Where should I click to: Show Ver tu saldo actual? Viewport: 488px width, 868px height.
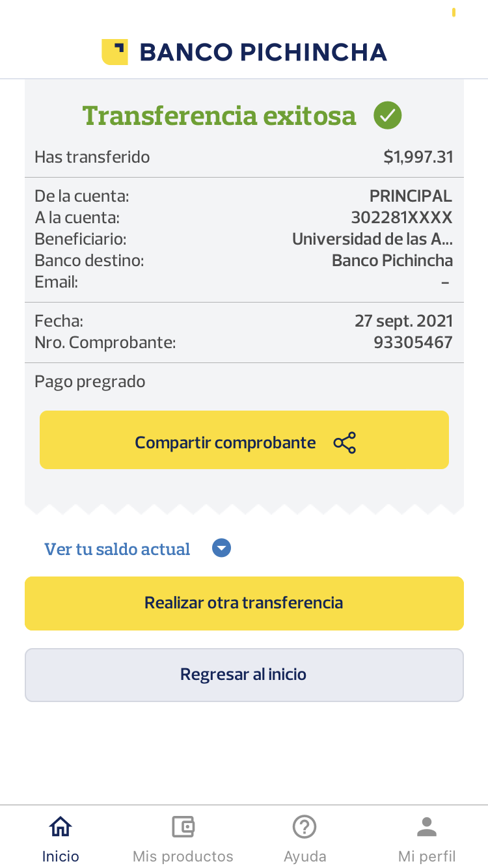(117, 549)
